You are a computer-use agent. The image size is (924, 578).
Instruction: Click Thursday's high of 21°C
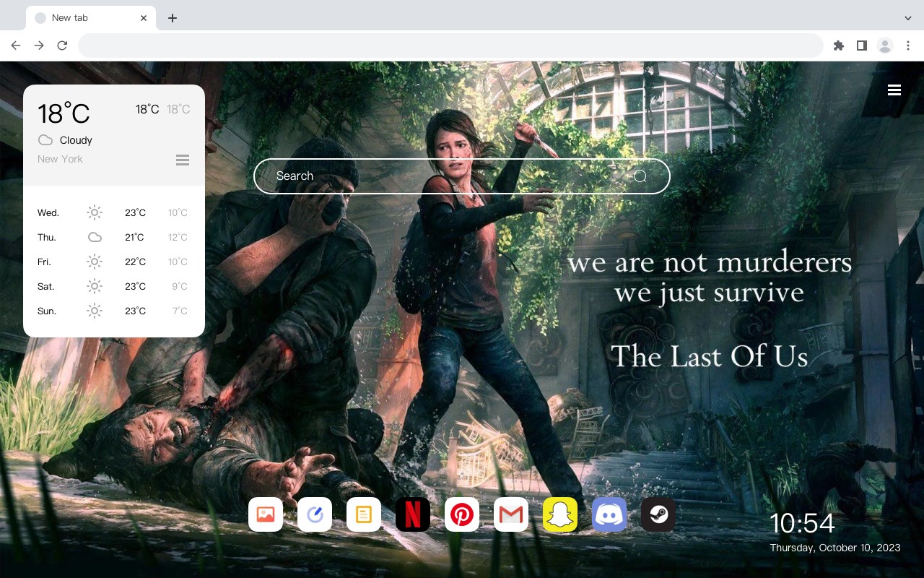tap(134, 237)
